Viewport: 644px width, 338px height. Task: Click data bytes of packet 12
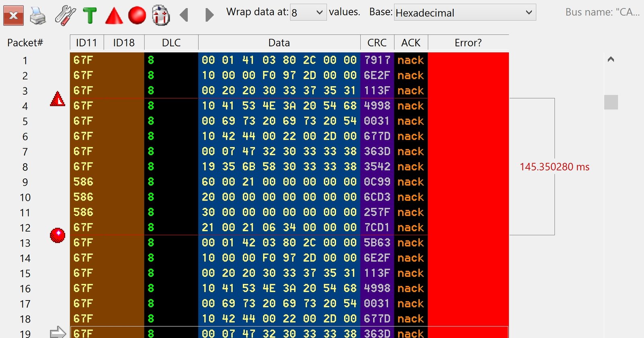279,227
